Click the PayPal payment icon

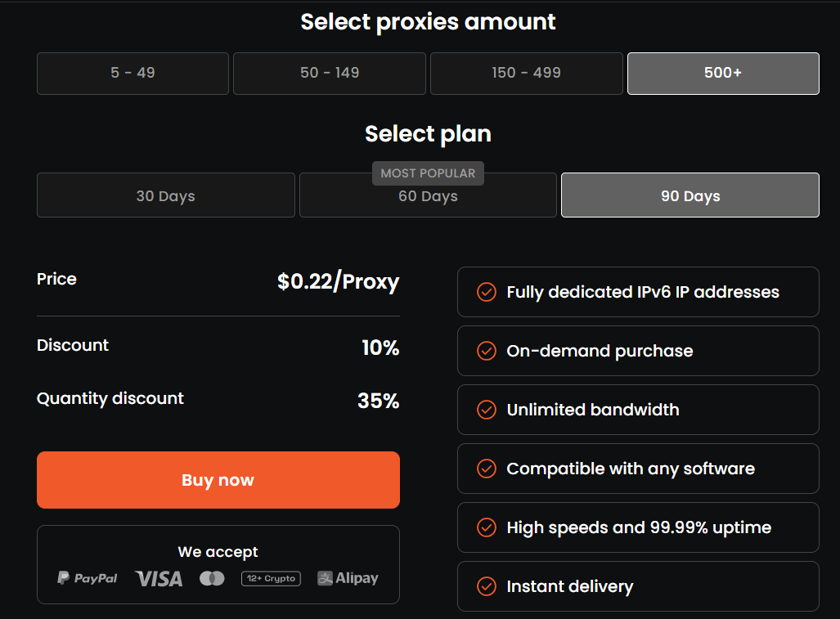[88, 578]
